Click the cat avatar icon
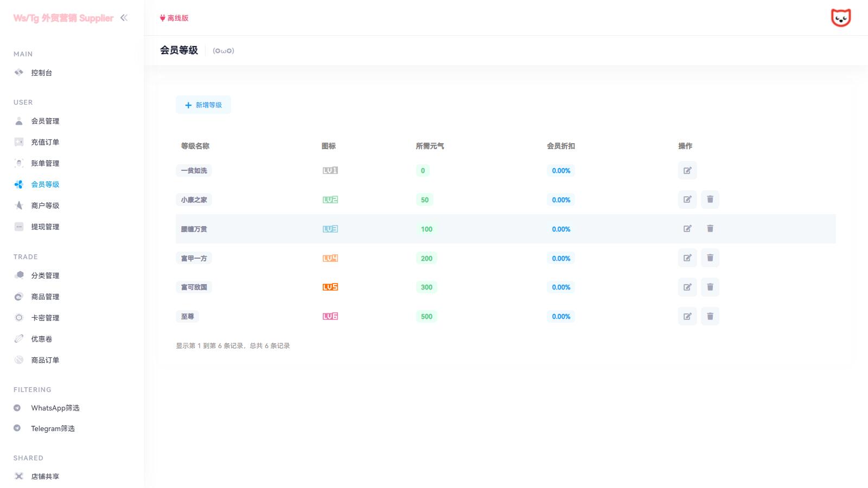Screen dimensions: 868x488 tap(840, 18)
